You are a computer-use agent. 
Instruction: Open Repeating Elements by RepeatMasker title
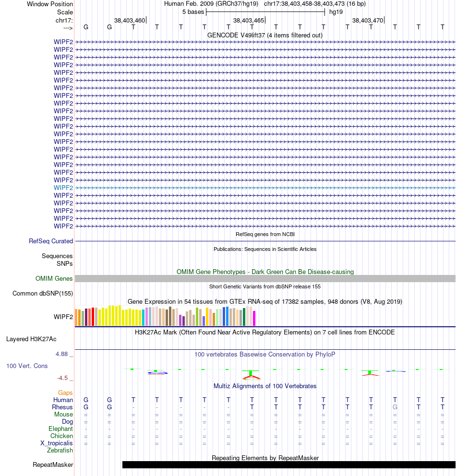265,458
